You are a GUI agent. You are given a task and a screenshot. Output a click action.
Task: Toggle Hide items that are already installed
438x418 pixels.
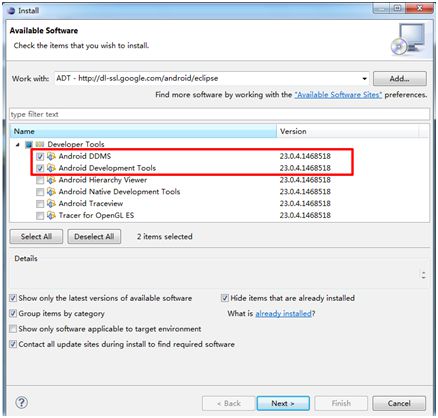tap(225, 298)
